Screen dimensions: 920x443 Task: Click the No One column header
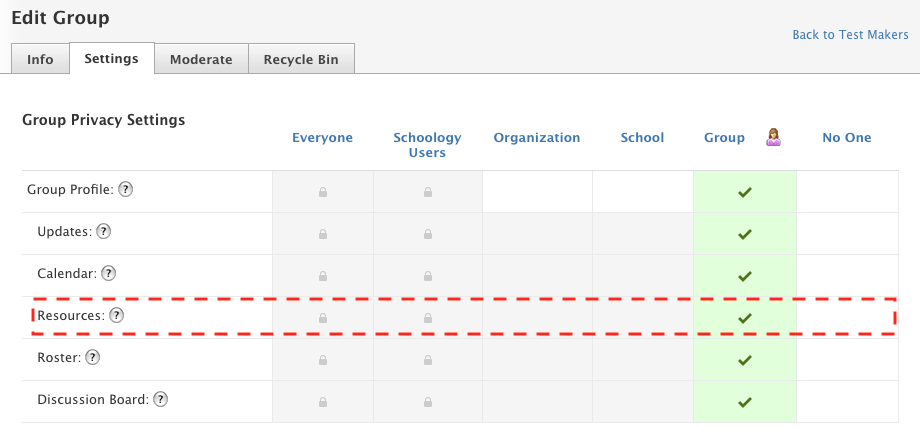click(847, 138)
